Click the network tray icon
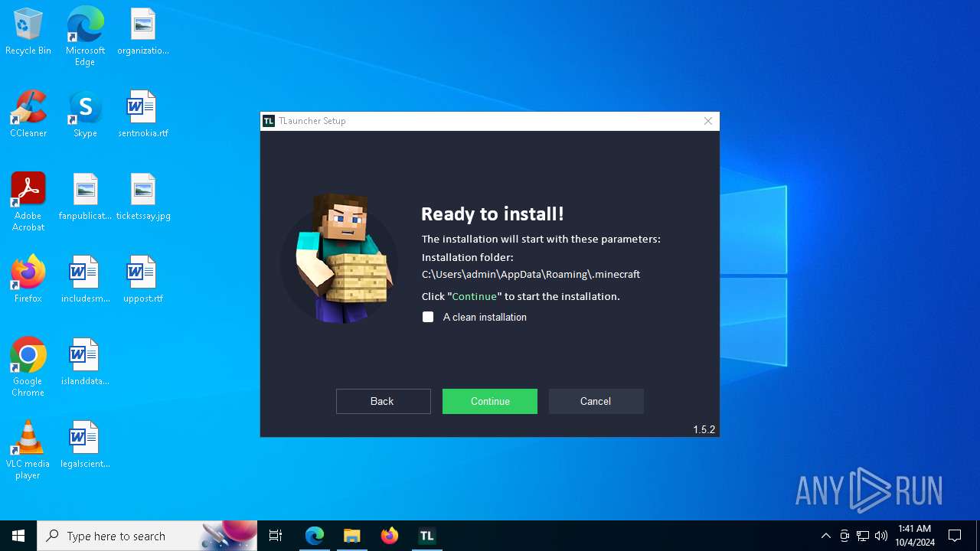Viewport: 980px width, 551px height. 863,536
